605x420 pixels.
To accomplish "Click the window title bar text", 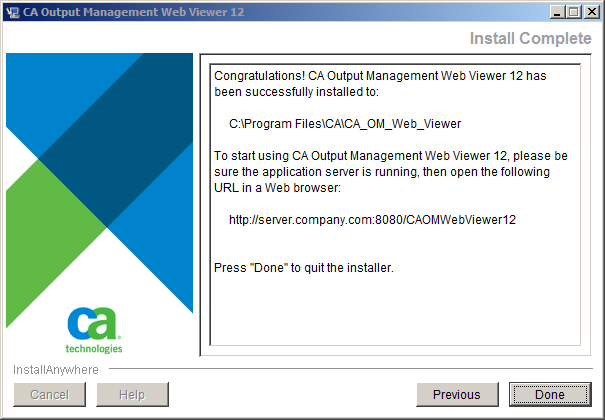I will point(134,12).
